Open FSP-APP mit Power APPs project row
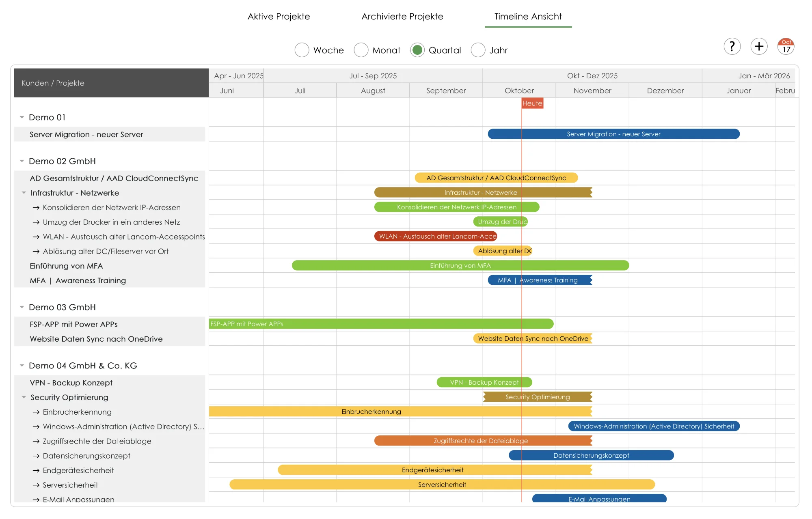The height and width of the screenshot is (519, 812). point(73,325)
